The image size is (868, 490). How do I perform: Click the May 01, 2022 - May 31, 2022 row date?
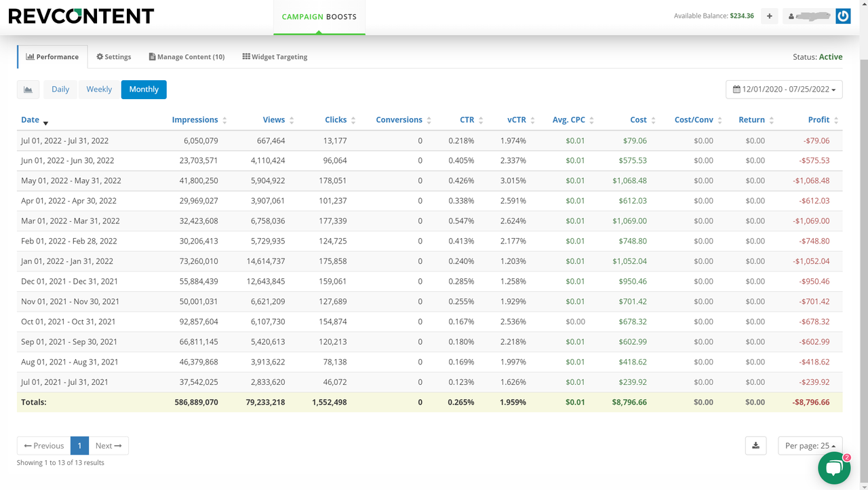71,181
